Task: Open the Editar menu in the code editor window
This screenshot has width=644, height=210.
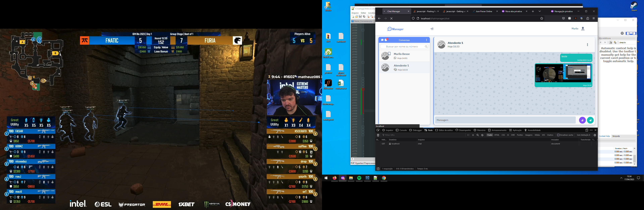Action: 363,13
